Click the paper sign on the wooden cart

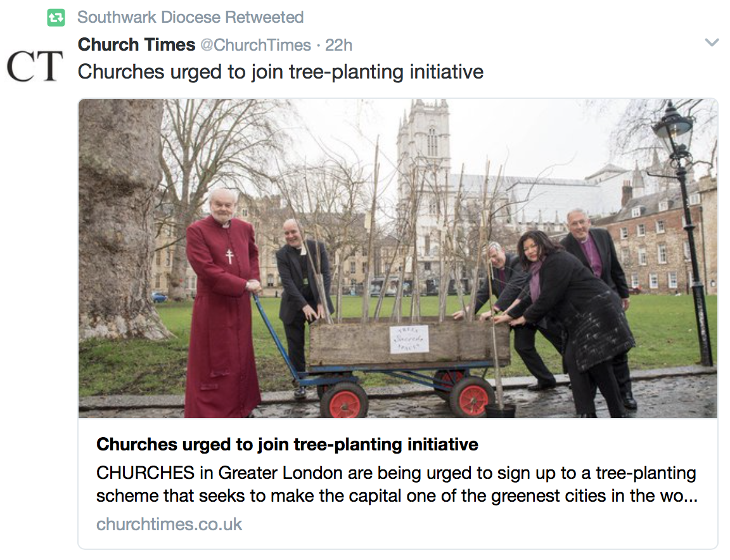coord(409,339)
